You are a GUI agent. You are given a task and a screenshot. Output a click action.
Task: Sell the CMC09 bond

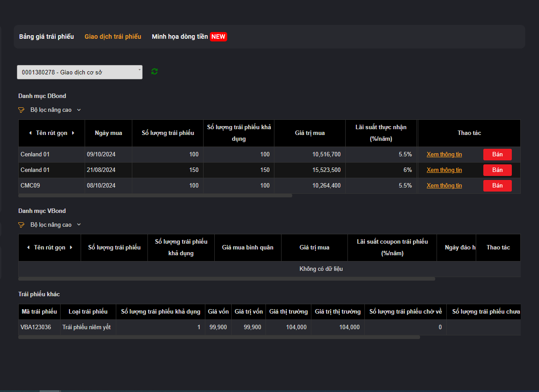(x=498, y=186)
